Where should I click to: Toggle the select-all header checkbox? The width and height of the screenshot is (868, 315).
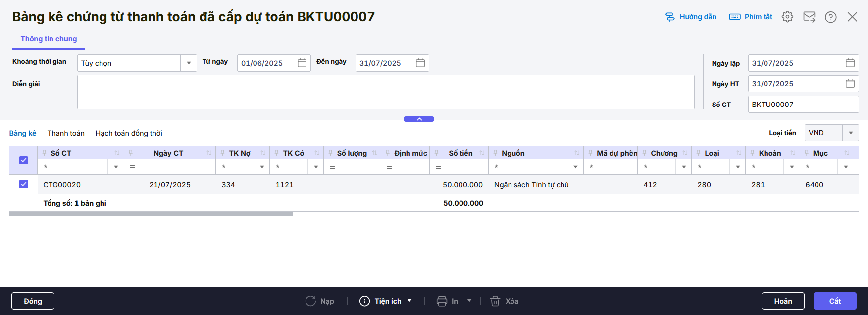click(23, 160)
